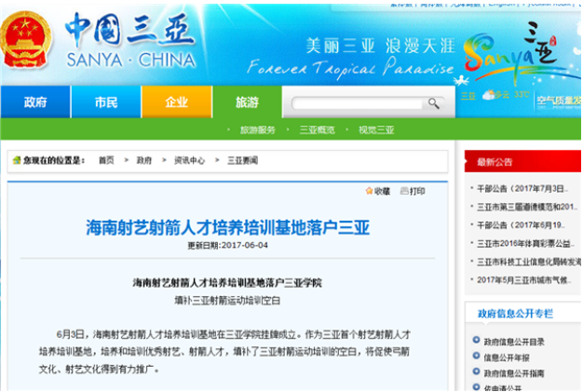
Task: Go to 三亚要闻 in breadcrumb
Action: (x=242, y=160)
